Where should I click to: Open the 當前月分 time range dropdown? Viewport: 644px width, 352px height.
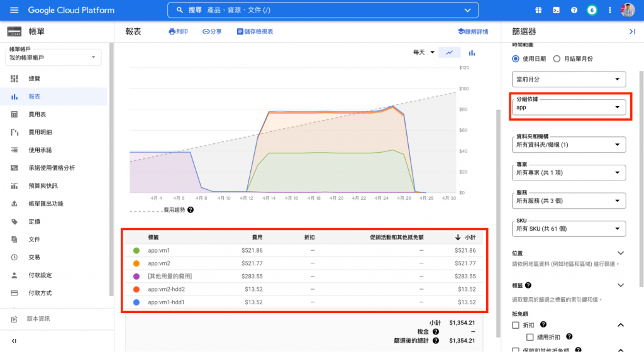point(569,79)
